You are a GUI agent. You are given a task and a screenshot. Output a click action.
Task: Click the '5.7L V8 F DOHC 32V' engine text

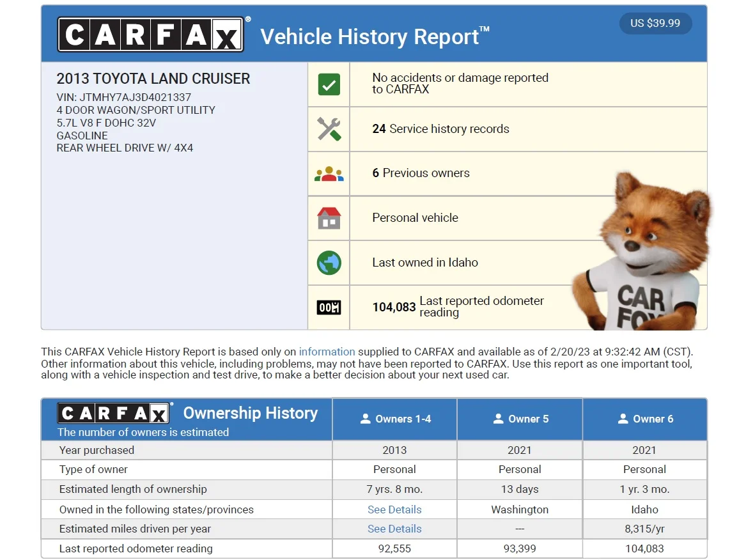(x=106, y=123)
